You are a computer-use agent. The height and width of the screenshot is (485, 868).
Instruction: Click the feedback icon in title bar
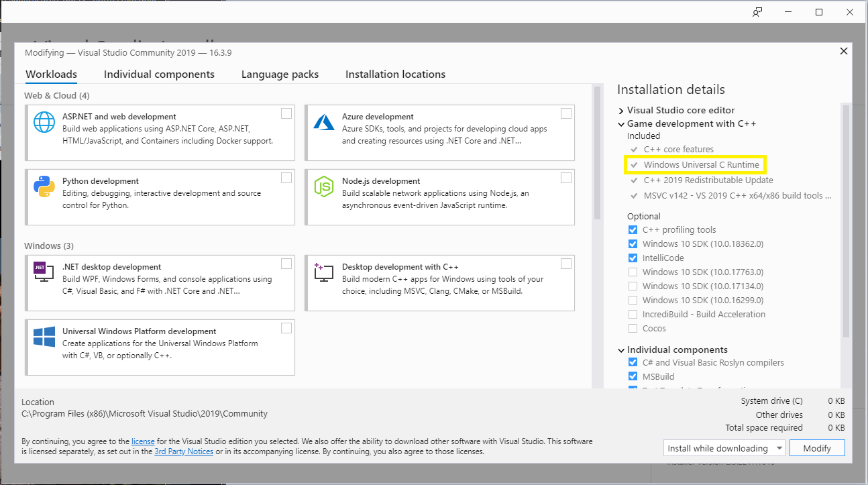click(757, 12)
